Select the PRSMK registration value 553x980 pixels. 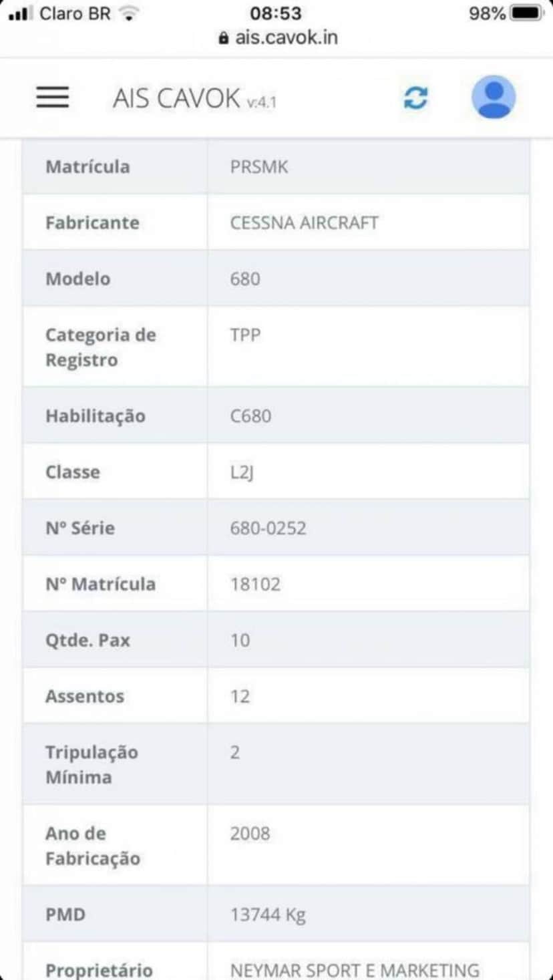259,166
